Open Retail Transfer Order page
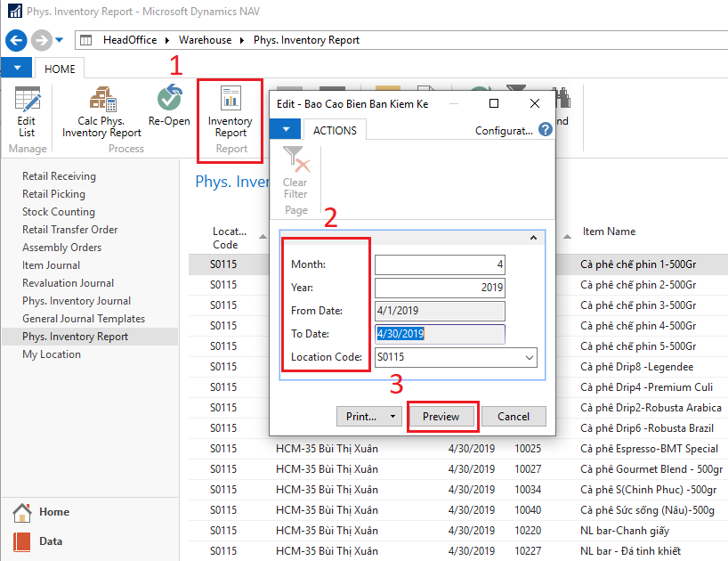728x561 pixels. (x=70, y=230)
